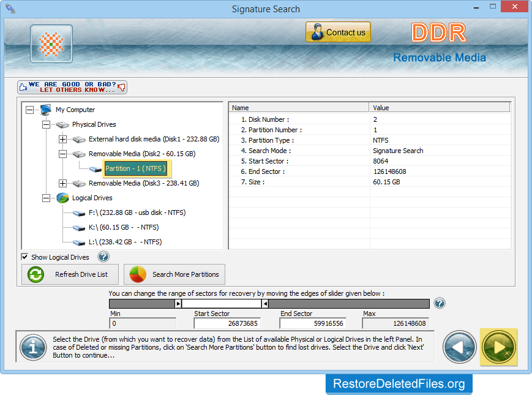Click the '3. Partition Type :' row
This screenshot has height=395, width=532.
(370, 140)
